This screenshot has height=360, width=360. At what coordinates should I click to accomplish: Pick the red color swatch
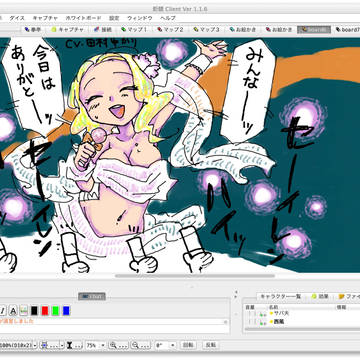click(x=45, y=311)
